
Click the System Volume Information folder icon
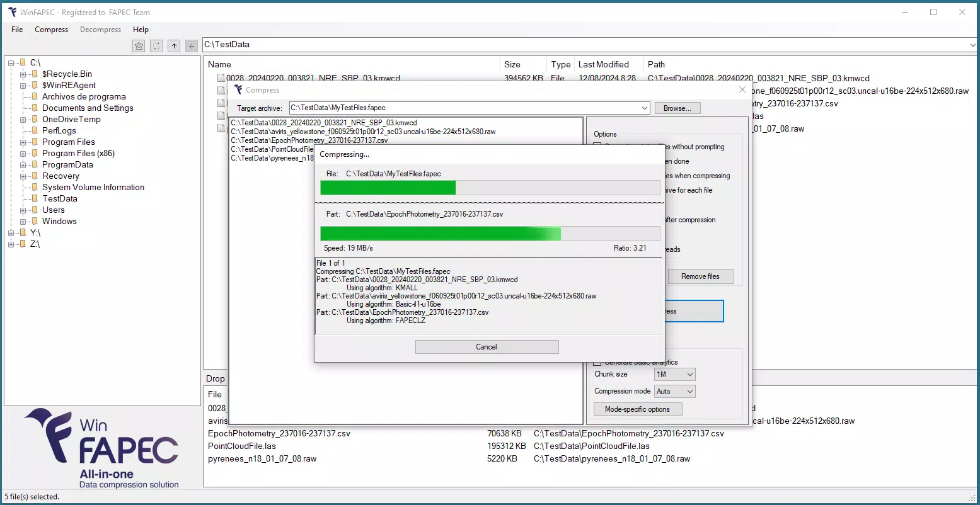pos(35,187)
